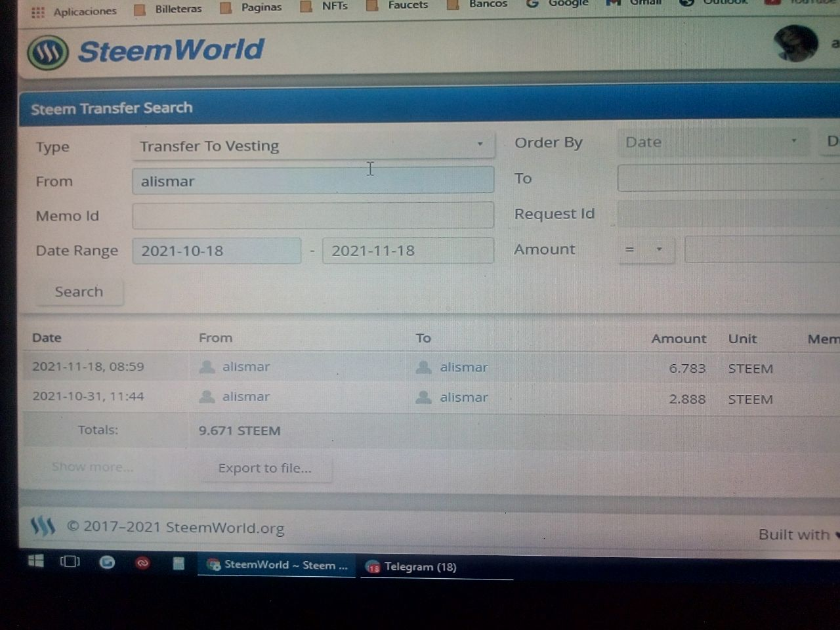Open To alismar link in 2021-10-31 row
Screen dimensions: 840x630
464,397
